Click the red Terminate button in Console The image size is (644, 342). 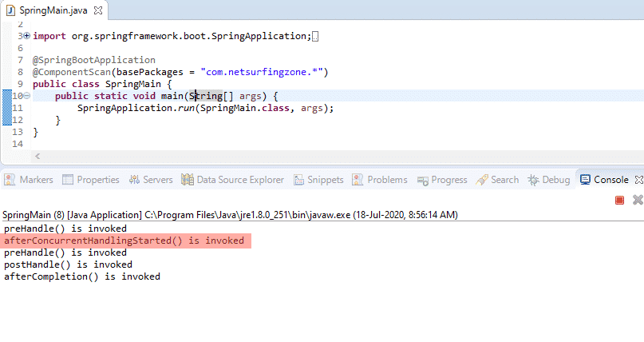coord(619,200)
